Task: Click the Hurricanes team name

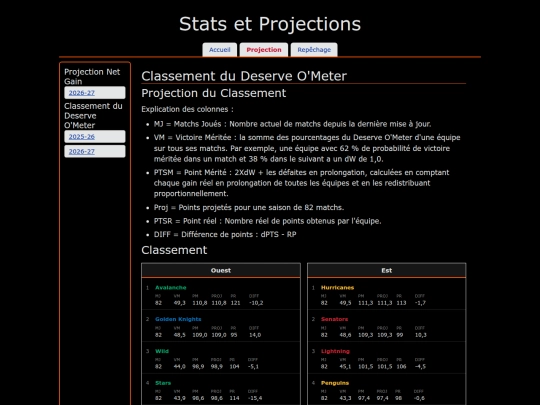Action: (x=338, y=288)
